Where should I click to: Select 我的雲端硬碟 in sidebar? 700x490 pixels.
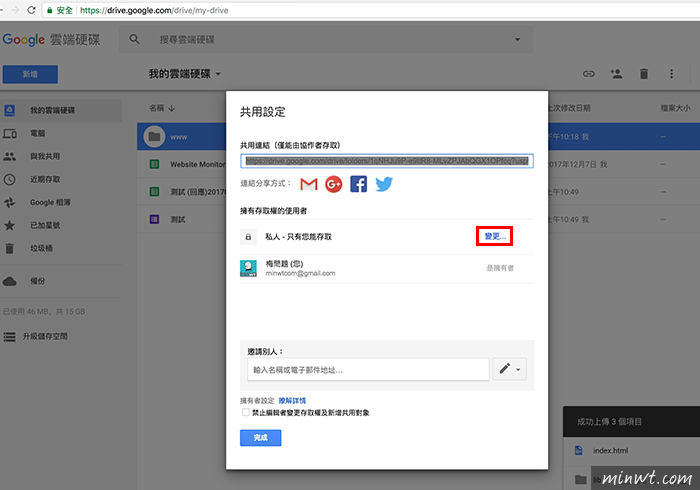coord(61,110)
